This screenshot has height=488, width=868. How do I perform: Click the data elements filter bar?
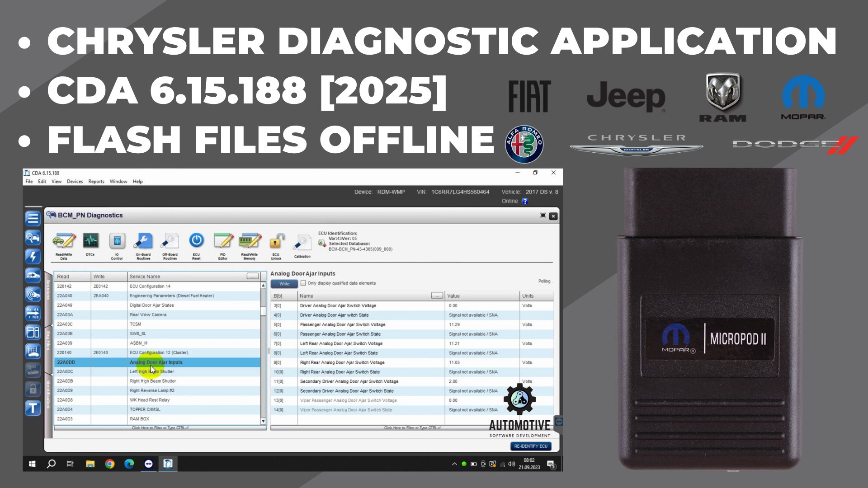tap(412, 427)
